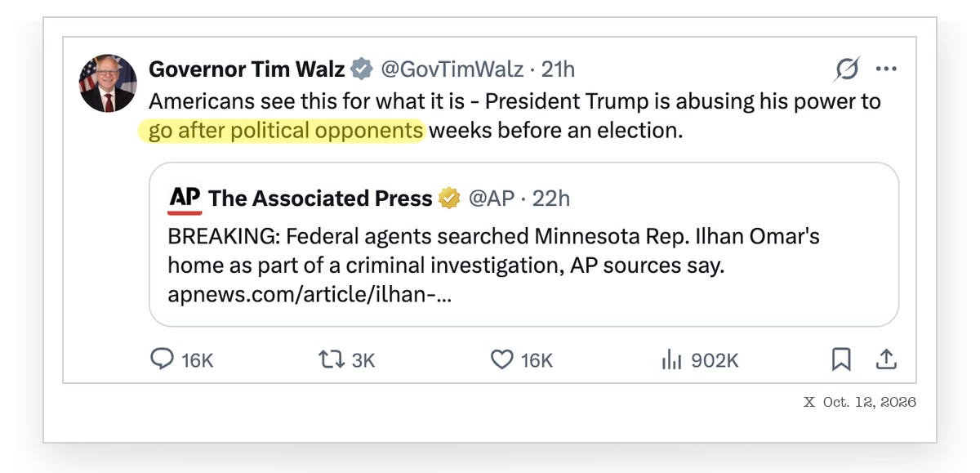Like the tweet with heart icon
Image resolution: width=980 pixels, height=473 pixels.
pos(501,359)
